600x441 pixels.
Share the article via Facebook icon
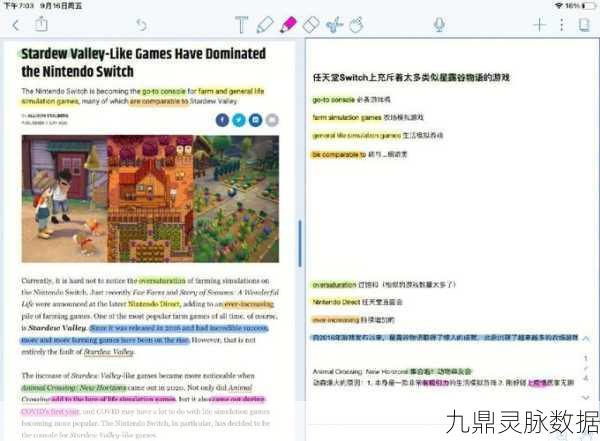[x=222, y=120]
